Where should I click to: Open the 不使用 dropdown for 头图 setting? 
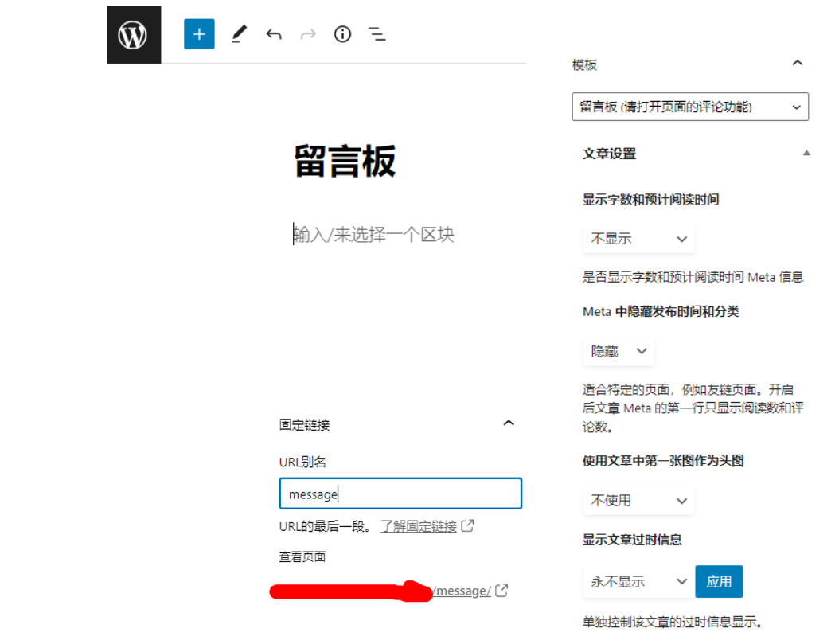click(638, 500)
